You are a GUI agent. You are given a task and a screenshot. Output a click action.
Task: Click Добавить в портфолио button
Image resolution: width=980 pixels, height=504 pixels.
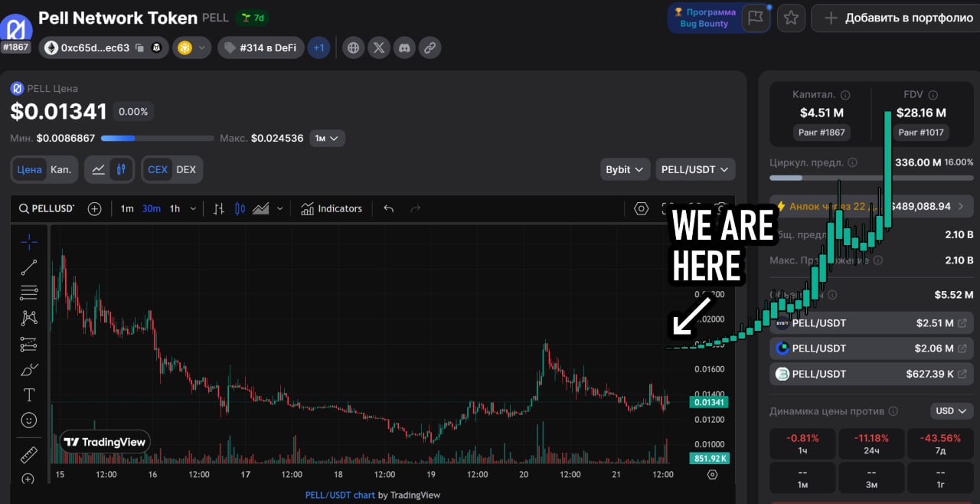click(895, 18)
